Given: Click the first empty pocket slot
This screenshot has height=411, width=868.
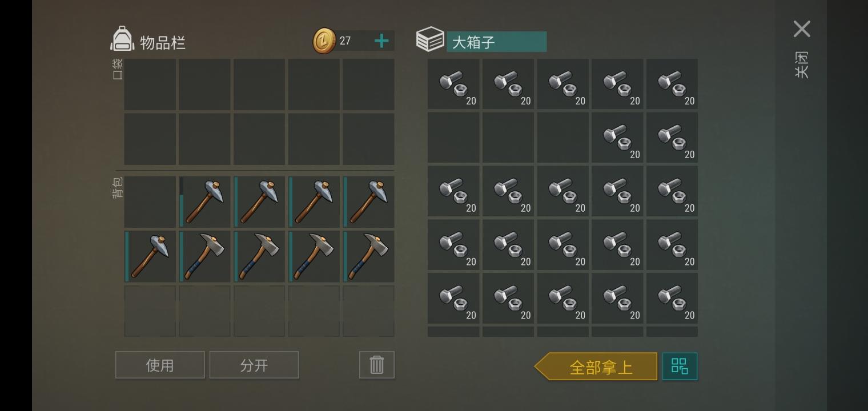Looking at the screenshot, I should pos(150,84).
